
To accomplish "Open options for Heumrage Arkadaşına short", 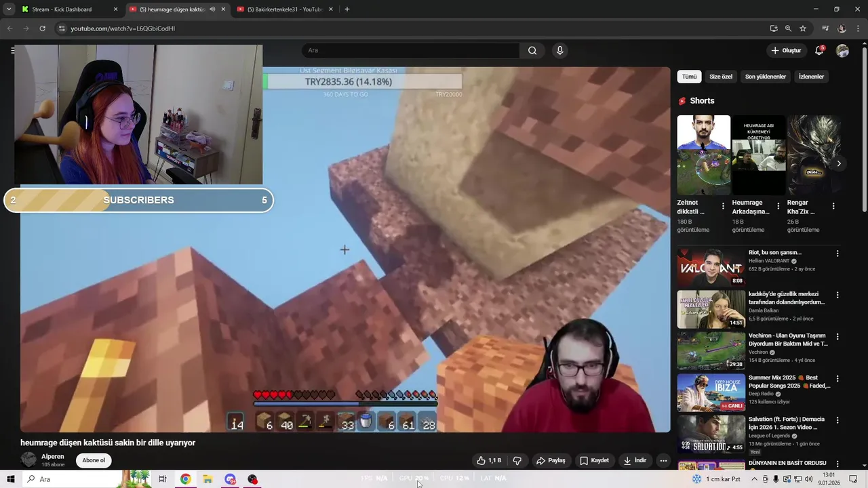I will (778, 206).
